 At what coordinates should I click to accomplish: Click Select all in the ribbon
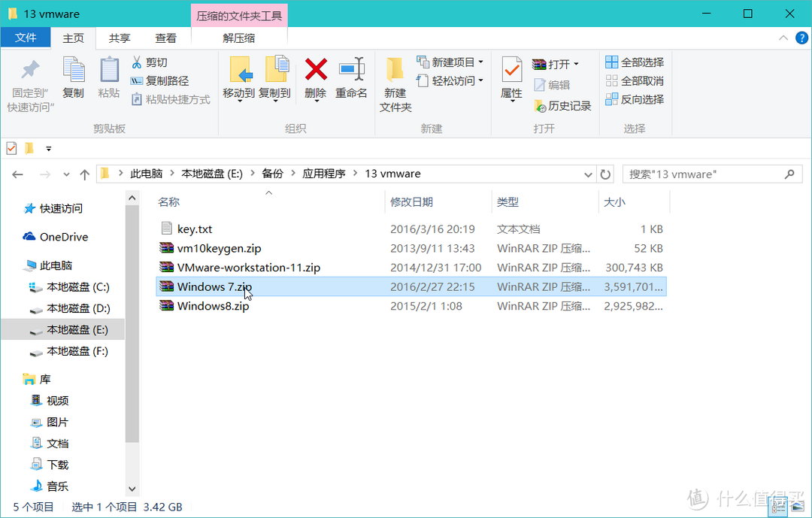coord(635,62)
